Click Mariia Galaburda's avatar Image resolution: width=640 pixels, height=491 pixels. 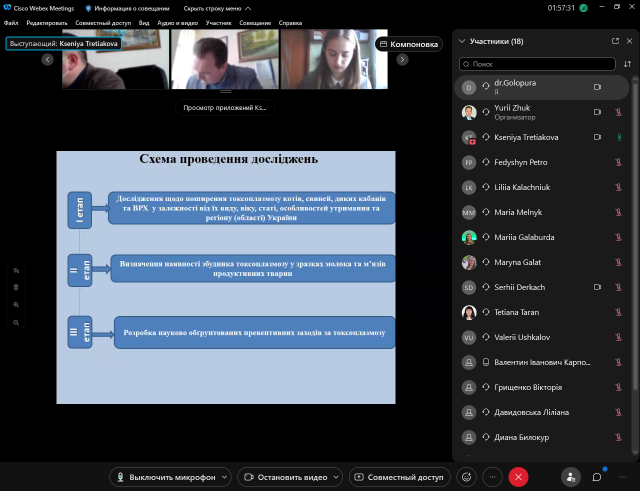coord(469,237)
